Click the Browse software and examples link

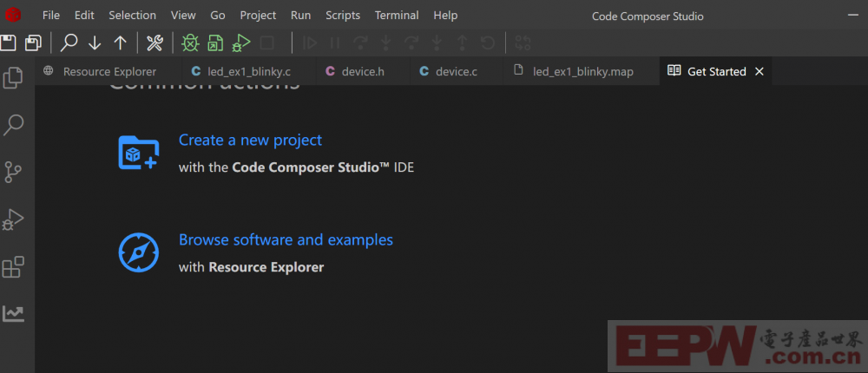tap(286, 240)
